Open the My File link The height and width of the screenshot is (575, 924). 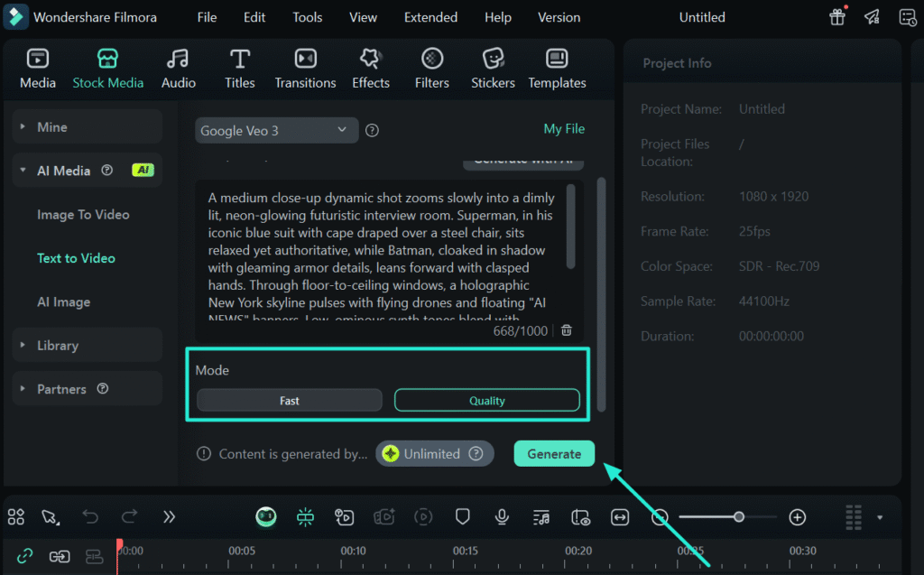tap(564, 129)
